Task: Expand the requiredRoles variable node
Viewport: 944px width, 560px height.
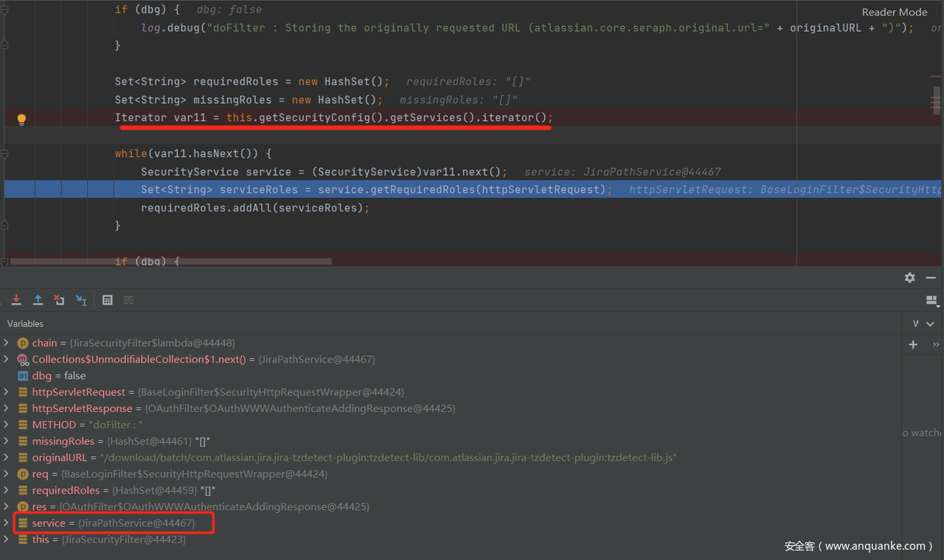Action: (x=6, y=490)
